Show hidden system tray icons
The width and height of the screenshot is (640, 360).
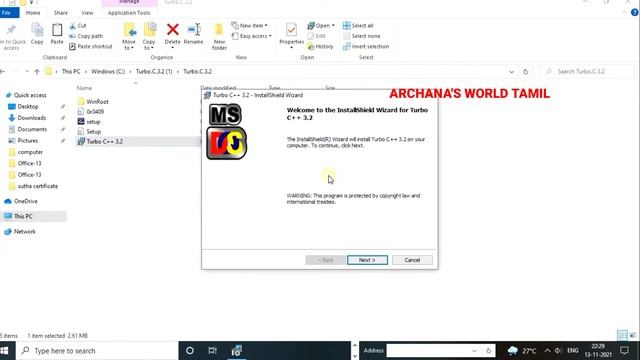pos(547,351)
